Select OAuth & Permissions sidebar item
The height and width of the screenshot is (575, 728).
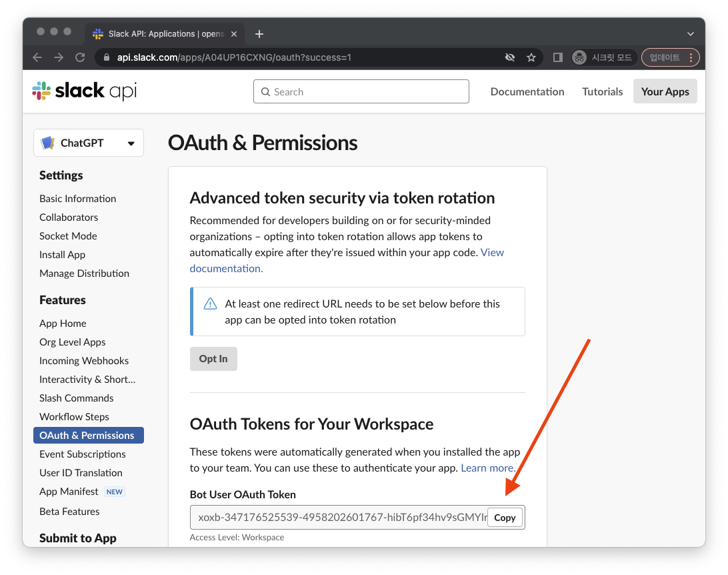(x=89, y=435)
